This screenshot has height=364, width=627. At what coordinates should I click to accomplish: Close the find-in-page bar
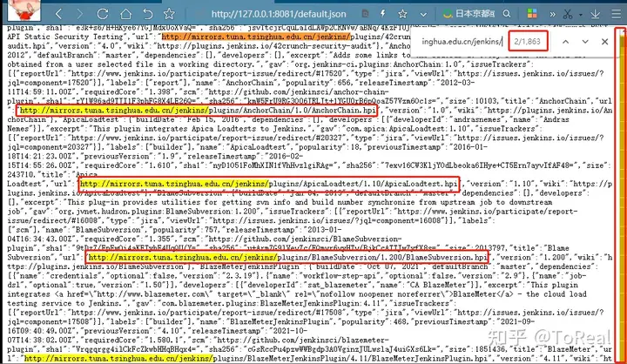(x=604, y=41)
